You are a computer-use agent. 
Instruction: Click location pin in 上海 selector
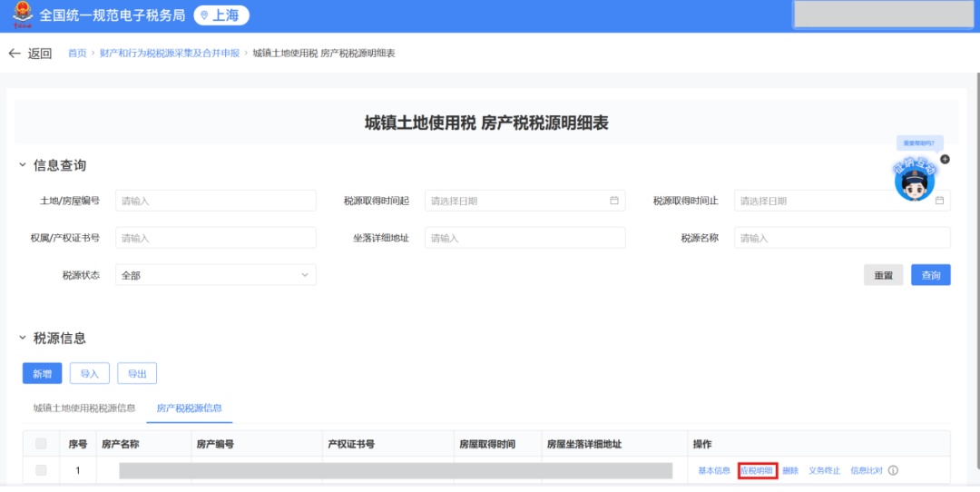[x=204, y=15]
